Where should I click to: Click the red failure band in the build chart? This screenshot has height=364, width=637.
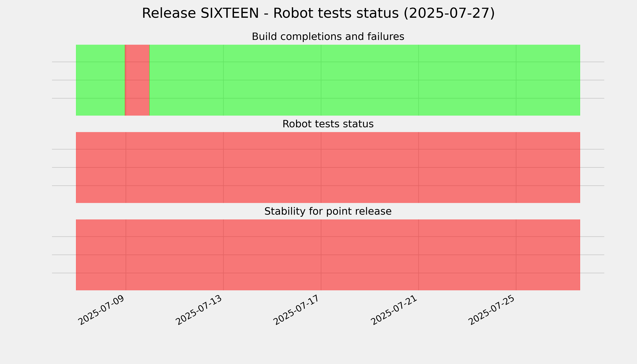137,80
